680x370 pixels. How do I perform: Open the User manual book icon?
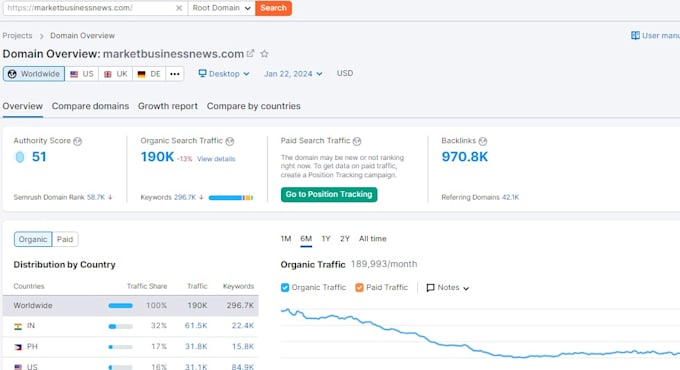point(635,36)
